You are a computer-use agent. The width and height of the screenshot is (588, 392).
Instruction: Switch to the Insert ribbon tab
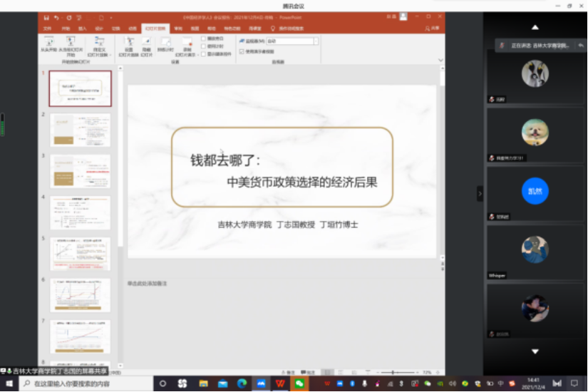(82, 29)
